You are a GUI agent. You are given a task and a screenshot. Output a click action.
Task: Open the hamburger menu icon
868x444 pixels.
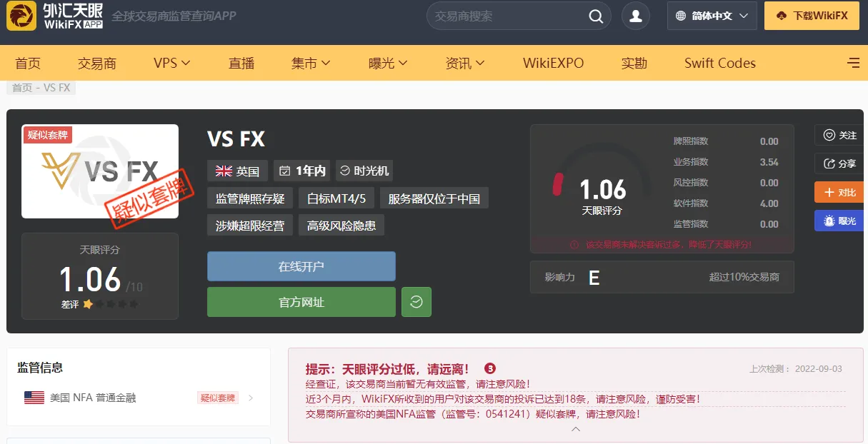[854, 63]
